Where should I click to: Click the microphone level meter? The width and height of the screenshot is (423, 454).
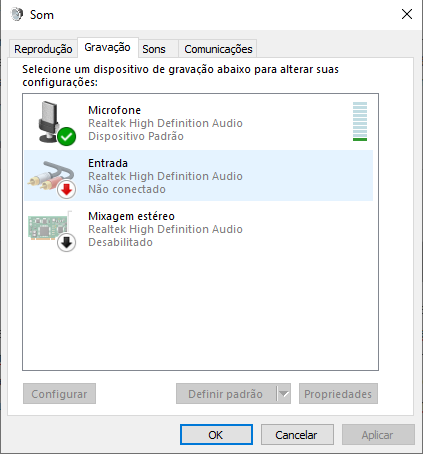360,121
